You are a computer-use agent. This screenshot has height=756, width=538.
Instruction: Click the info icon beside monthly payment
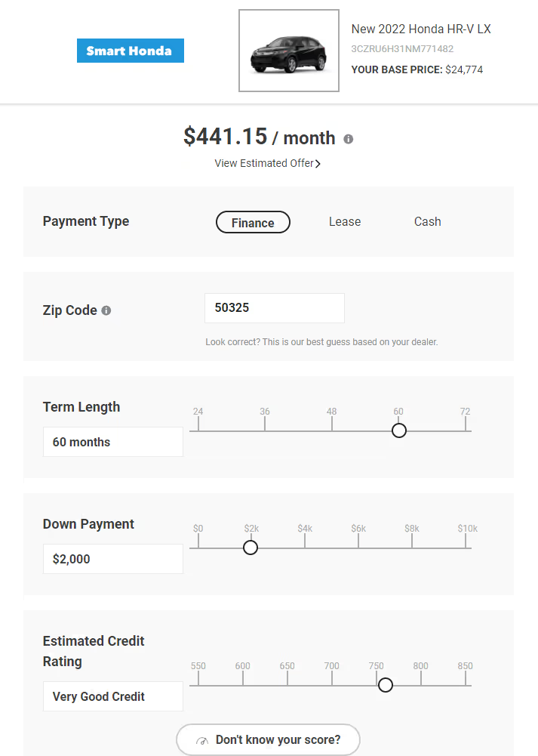click(x=348, y=139)
